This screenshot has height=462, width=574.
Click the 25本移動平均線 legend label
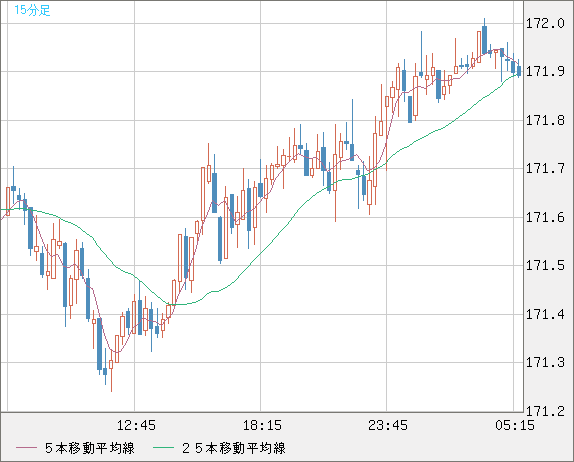click(234, 448)
